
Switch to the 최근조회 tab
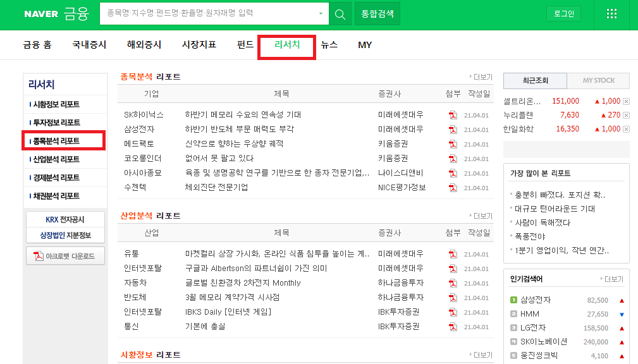[535, 80]
